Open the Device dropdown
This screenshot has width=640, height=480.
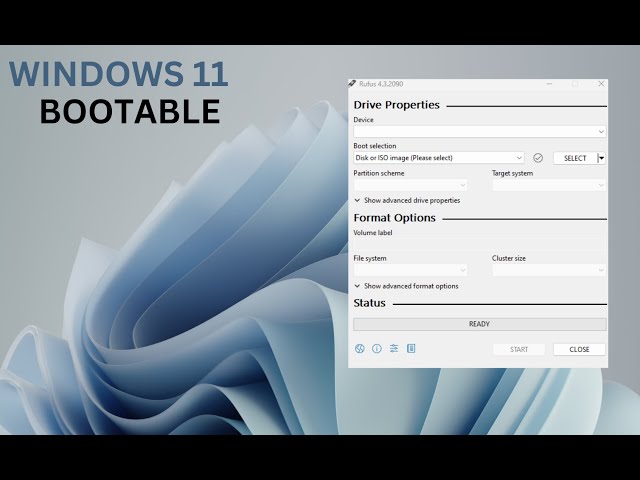480,131
